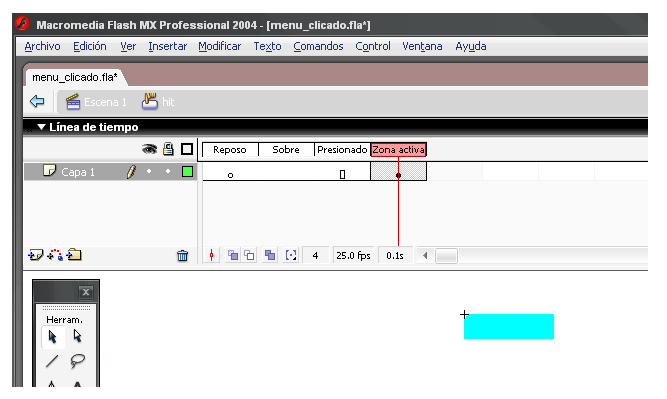667x399 pixels.
Task: Click the Insert Layer icon
Action: click(x=35, y=255)
